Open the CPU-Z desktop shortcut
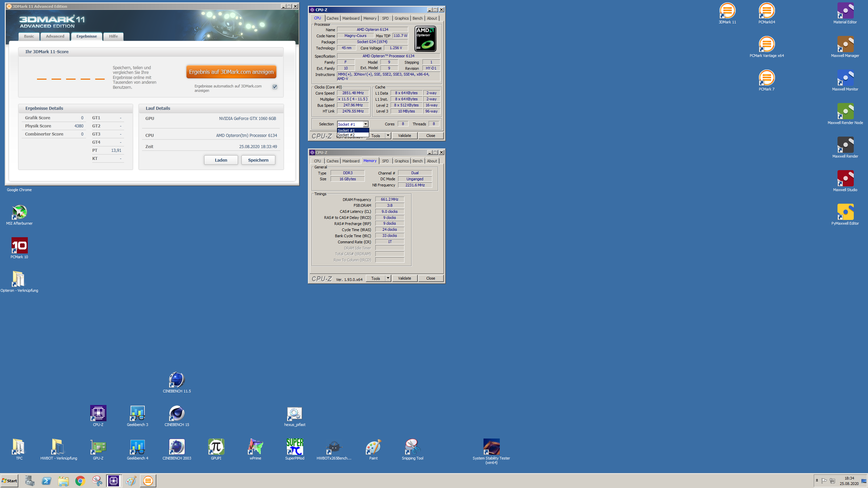 click(x=98, y=416)
